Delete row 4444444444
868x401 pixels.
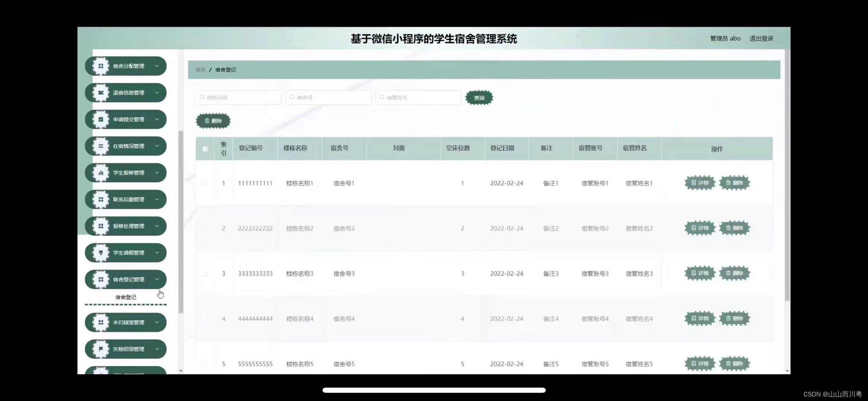click(734, 319)
